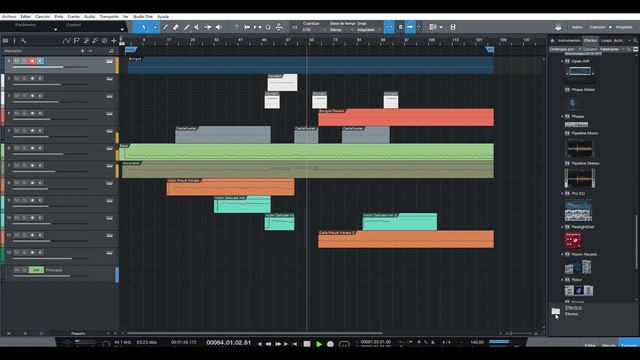Switch to the Proyecto page
640x360 pixels.
[x=624, y=27]
